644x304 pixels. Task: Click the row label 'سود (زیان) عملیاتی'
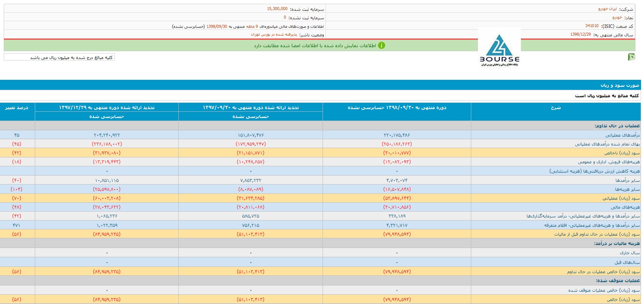pyautogui.click(x=621, y=198)
